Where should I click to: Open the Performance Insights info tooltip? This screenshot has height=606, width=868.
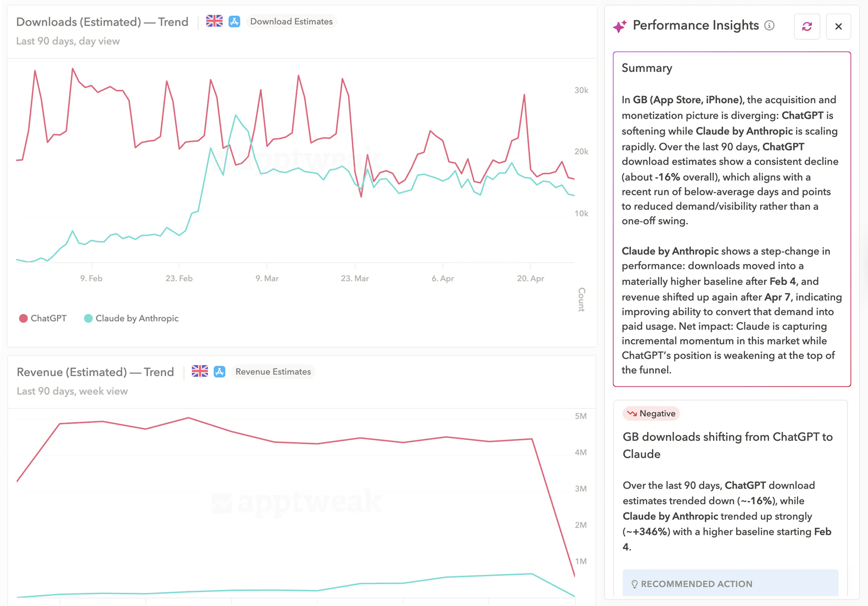click(769, 26)
